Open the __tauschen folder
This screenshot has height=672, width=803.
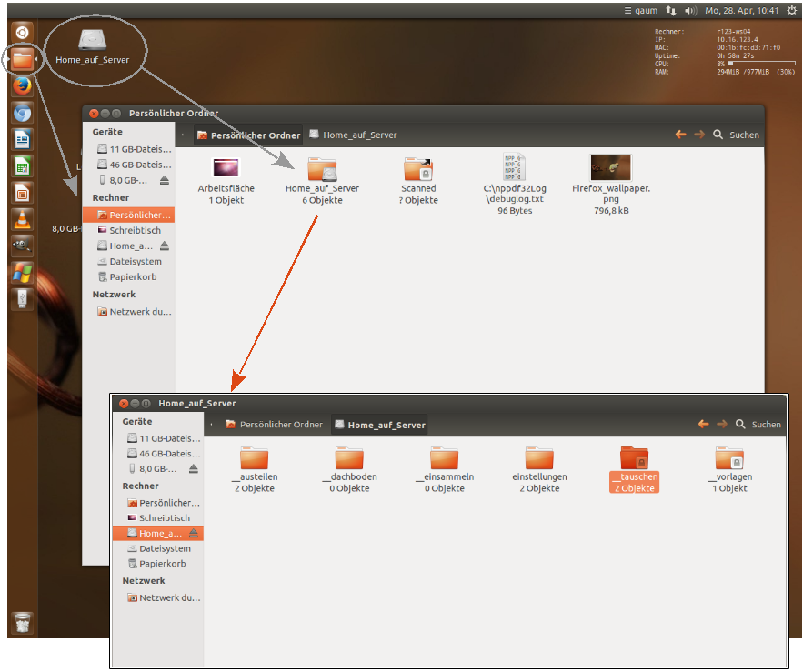click(x=634, y=459)
